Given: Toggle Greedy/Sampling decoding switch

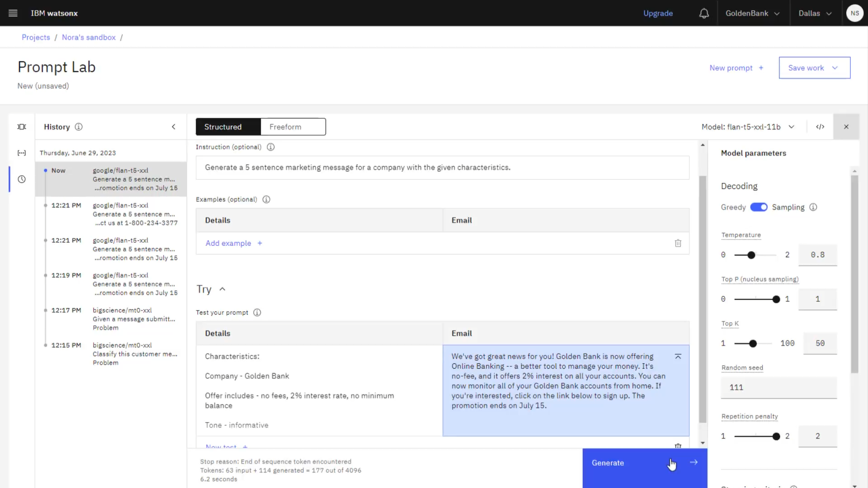Looking at the screenshot, I should tap(759, 207).
